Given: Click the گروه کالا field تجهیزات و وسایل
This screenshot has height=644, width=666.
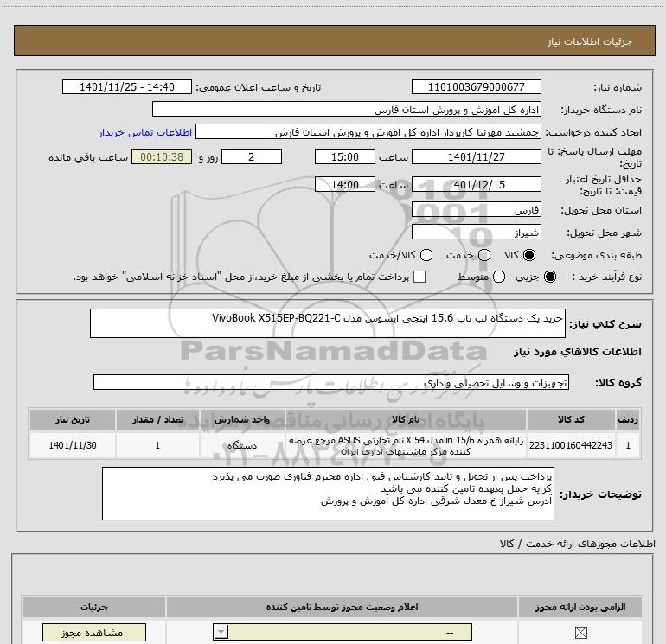Looking at the screenshot, I should (x=331, y=382).
